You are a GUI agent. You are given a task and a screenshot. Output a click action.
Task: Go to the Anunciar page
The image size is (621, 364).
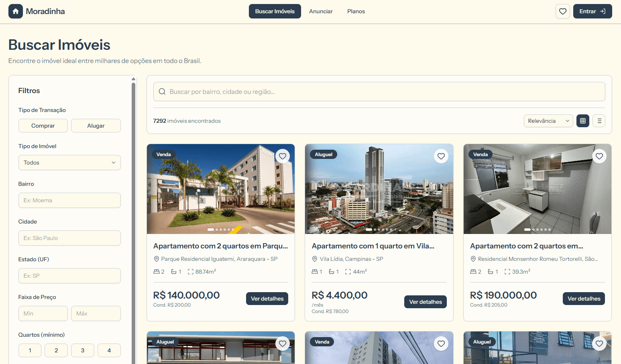coord(321,11)
